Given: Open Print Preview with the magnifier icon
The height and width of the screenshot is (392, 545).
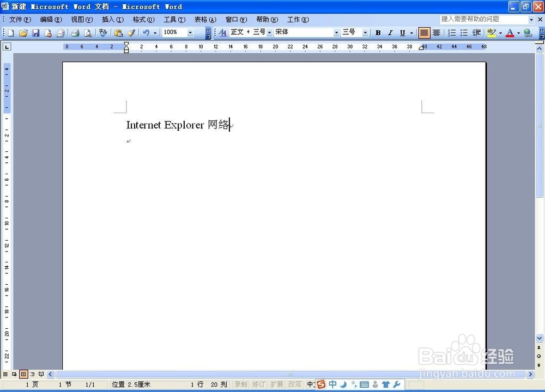Looking at the screenshot, I should tap(88, 33).
